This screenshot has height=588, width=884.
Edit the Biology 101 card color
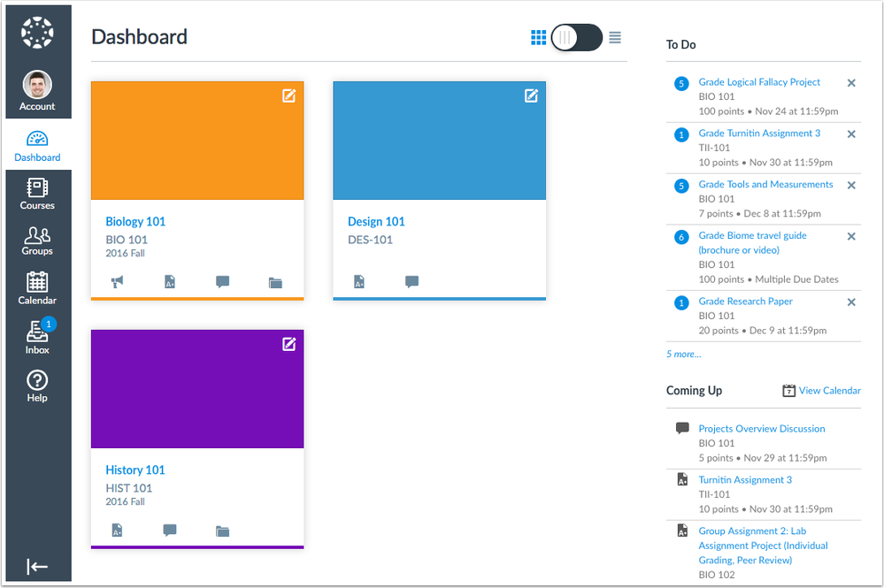[x=288, y=95]
